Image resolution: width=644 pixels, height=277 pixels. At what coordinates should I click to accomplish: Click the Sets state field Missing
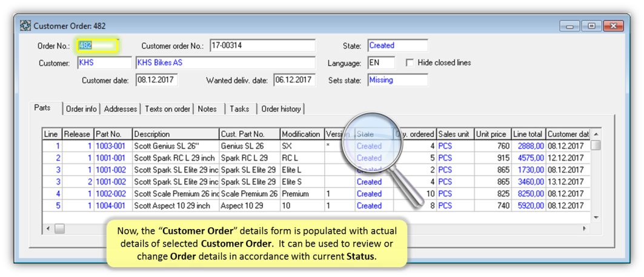click(x=397, y=80)
